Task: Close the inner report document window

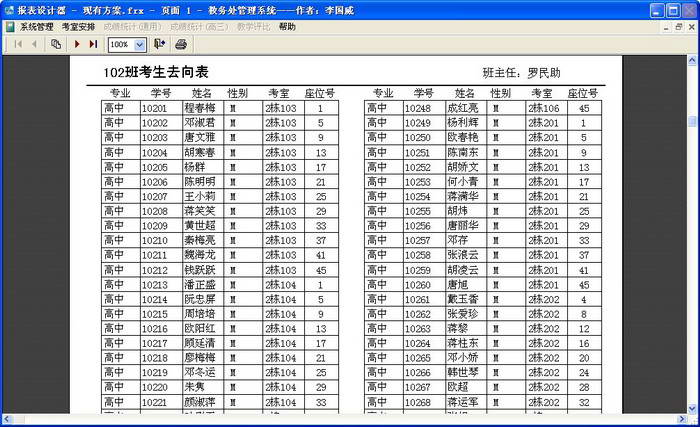Action: tap(692, 27)
